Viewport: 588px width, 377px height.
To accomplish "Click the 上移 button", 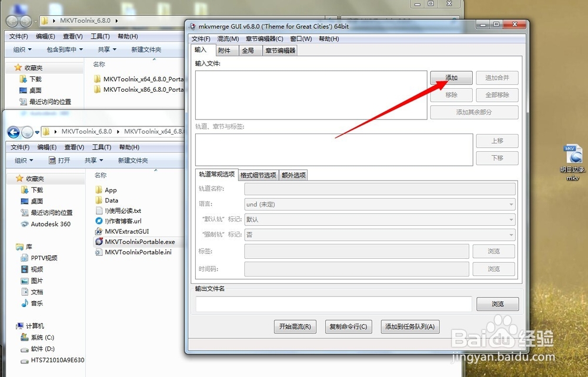I will click(497, 141).
